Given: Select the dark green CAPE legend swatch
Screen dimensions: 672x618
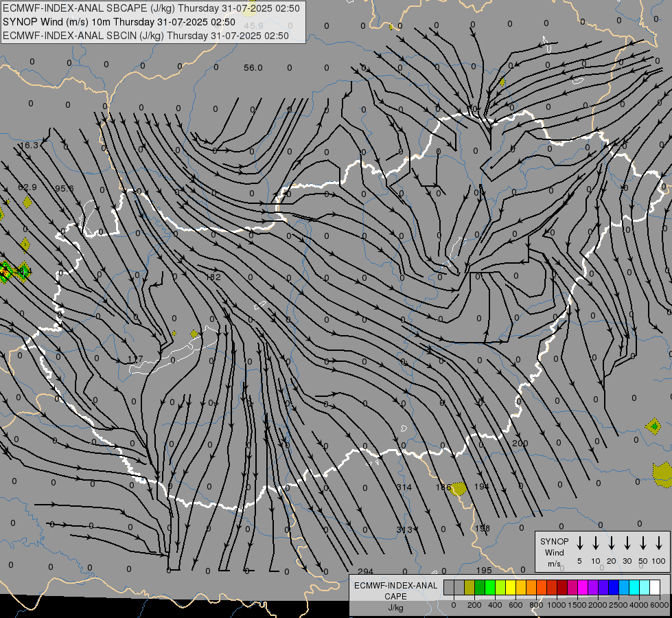Looking at the screenshot, I should (480, 587).
